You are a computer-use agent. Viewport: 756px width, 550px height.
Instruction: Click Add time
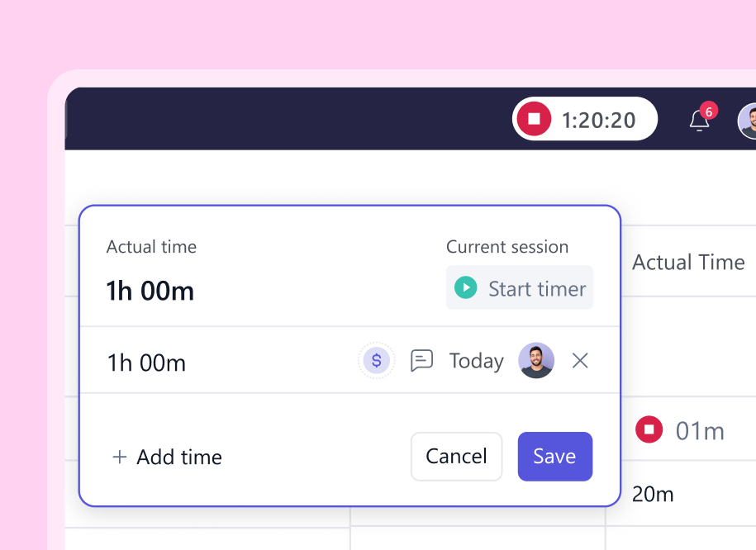pyautogui.click(x=167, y=457)
